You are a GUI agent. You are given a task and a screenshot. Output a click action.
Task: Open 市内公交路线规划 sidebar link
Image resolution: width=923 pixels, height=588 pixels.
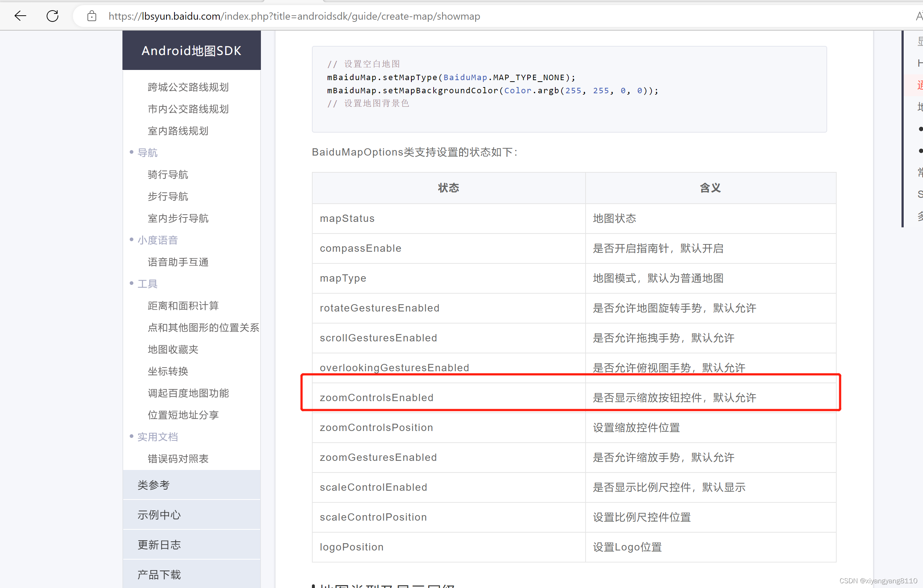click(188, 109)
